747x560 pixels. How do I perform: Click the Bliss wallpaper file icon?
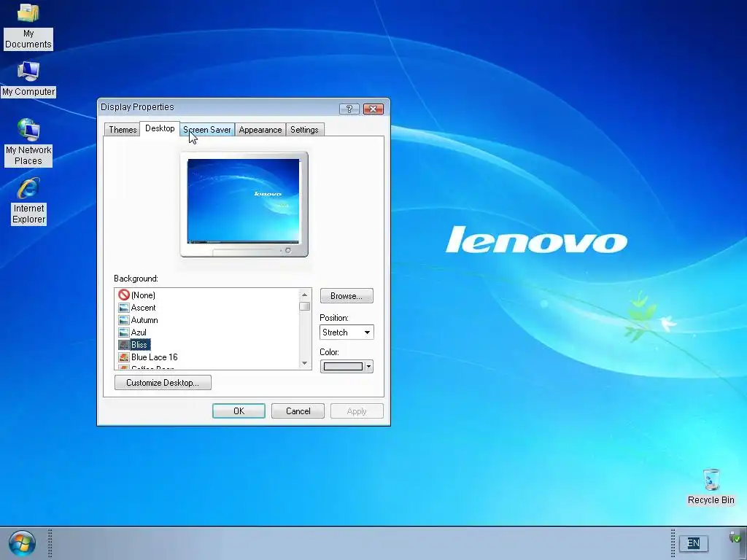coord(124,345)
